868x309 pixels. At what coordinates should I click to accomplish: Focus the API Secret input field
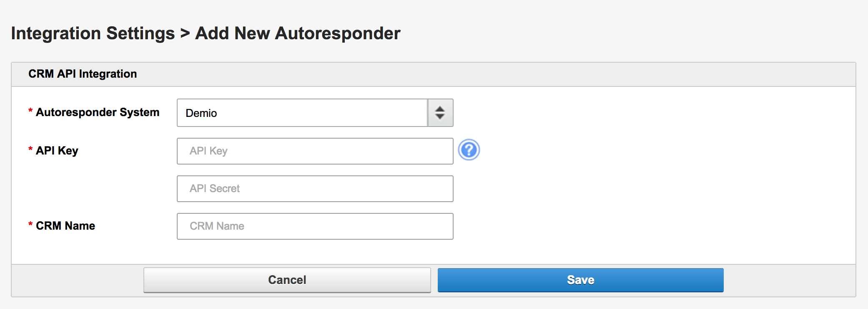(x=315, y=189)
